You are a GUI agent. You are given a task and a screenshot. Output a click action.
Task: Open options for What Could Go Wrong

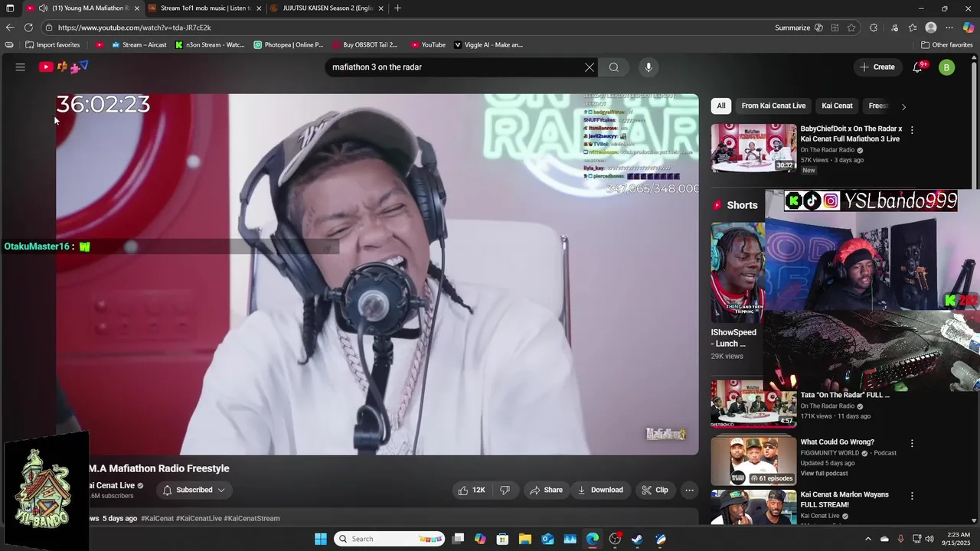point(912,443)
